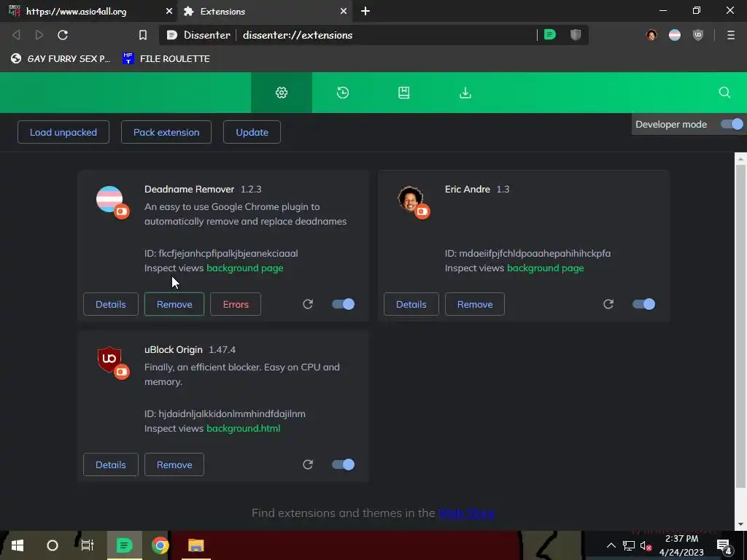Click Load unpacked button

click(x=63, y=133)
